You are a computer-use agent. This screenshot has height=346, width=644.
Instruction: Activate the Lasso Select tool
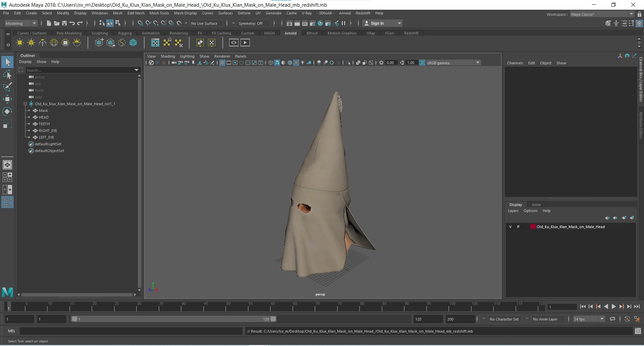(7, 75)
